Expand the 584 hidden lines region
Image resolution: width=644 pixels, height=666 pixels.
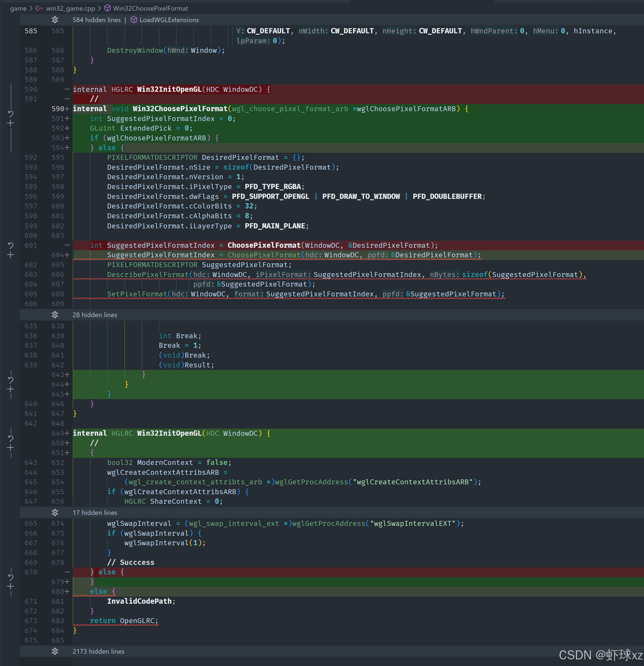55,20
